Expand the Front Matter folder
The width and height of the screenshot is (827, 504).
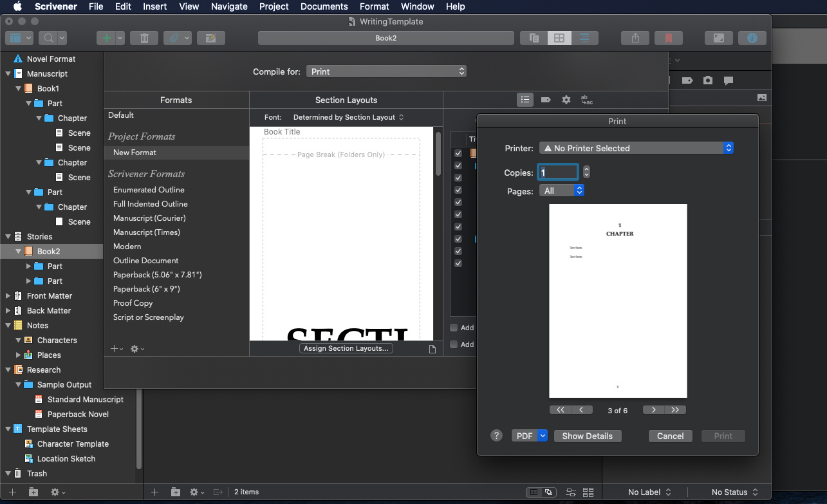coord(8,296)
